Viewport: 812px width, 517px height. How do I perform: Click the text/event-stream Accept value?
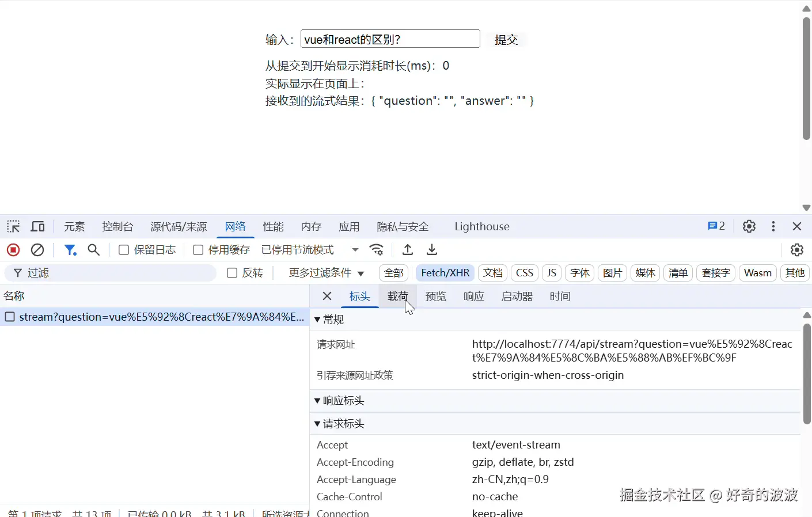(516, 445)
